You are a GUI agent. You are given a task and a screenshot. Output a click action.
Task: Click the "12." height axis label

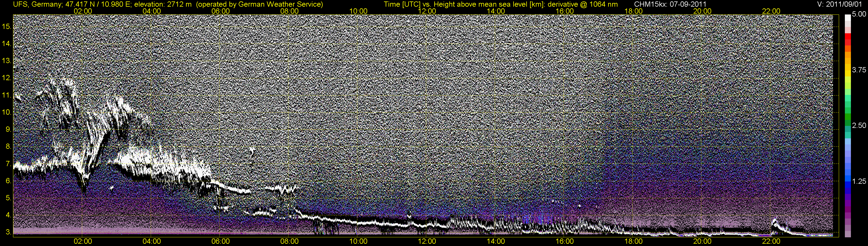click(x=7, y=78)
